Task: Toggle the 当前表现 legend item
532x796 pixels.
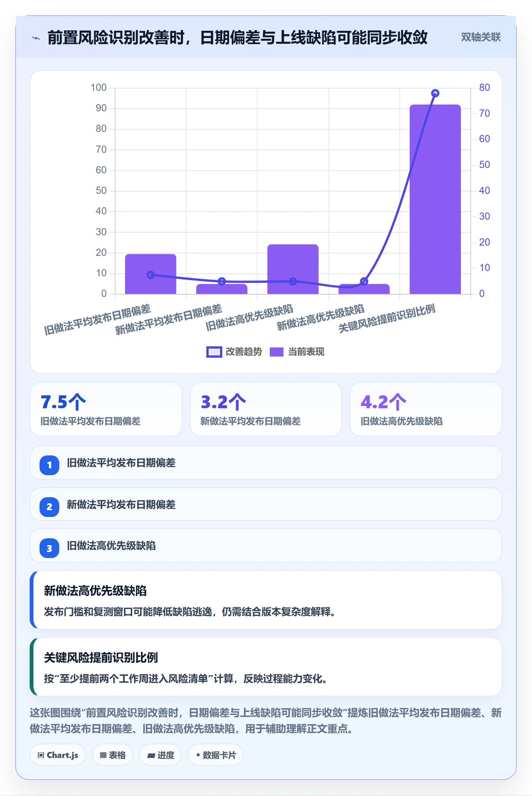Action: tap(297, 352)
